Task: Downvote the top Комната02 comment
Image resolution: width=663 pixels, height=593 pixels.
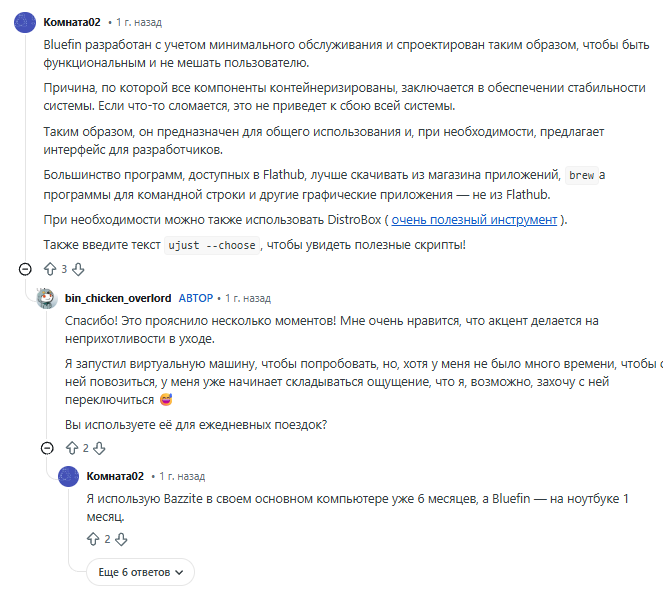Action: point(79,269)
